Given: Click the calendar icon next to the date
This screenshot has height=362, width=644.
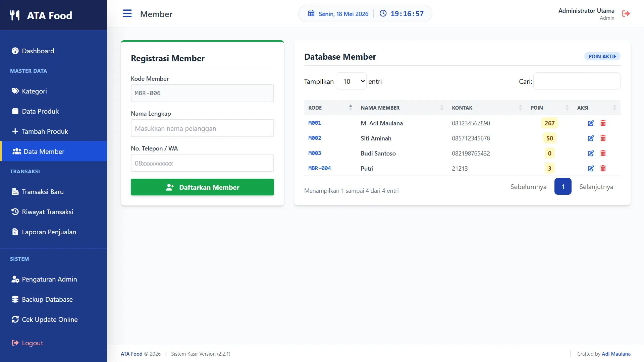Looking at the screenshot, I should (311, 13).
